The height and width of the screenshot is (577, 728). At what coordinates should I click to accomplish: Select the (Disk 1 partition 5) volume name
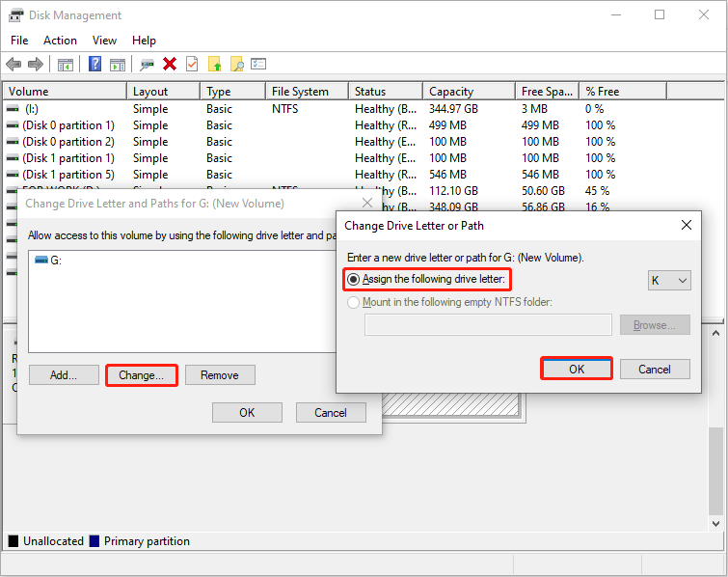(68, 175)
